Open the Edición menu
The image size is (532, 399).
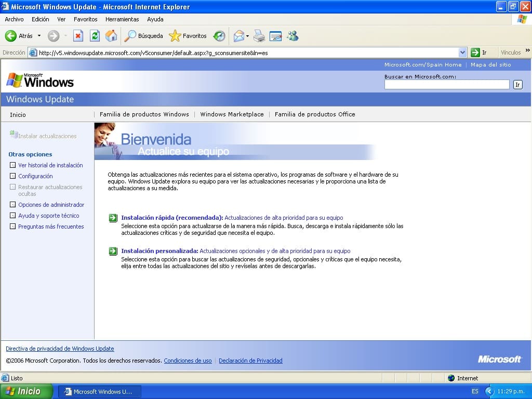41,19
